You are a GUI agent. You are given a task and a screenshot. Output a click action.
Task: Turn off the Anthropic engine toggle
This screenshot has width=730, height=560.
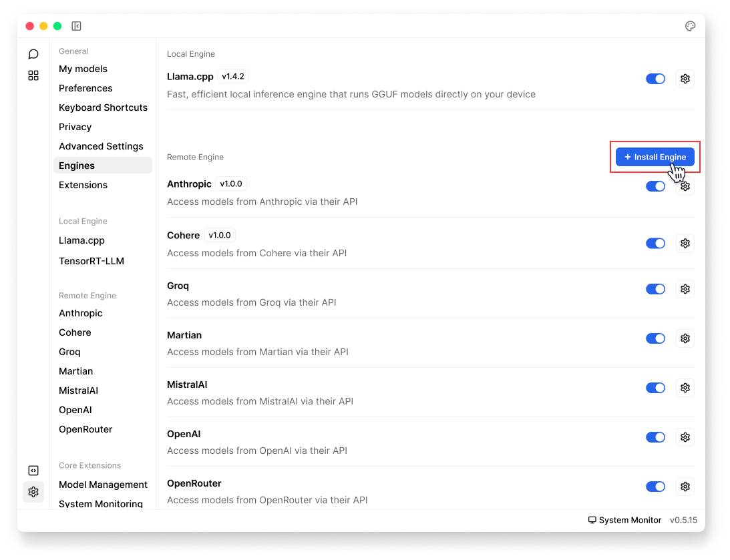coord(655,186)
